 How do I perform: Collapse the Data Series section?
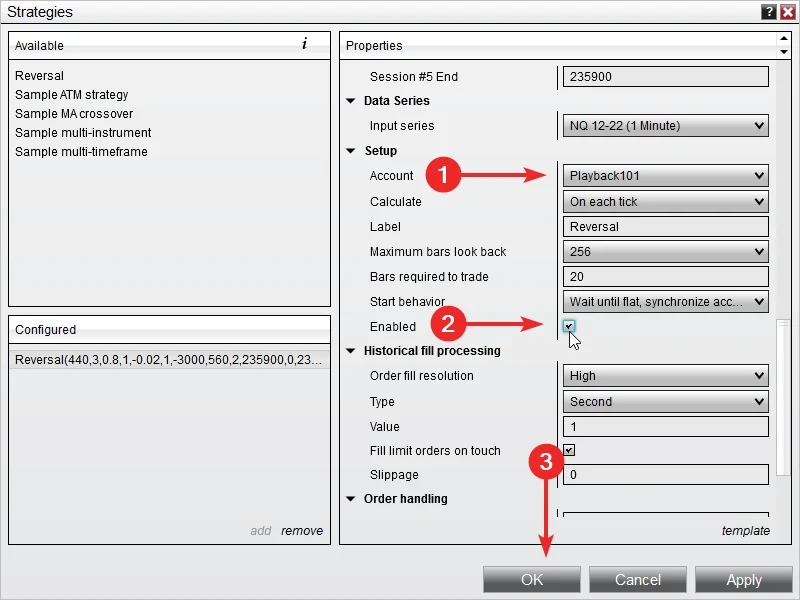point(351,101)
